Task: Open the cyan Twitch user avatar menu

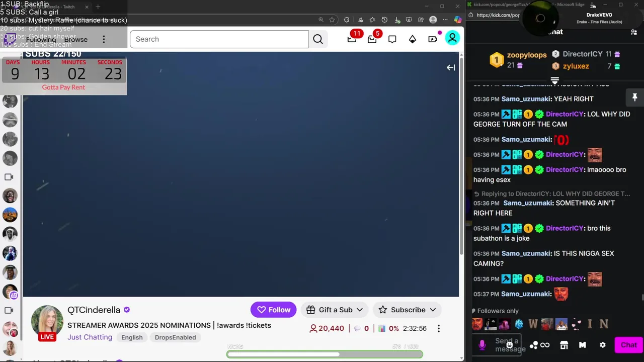Action: pyautogui.click(x=452, y=38)
